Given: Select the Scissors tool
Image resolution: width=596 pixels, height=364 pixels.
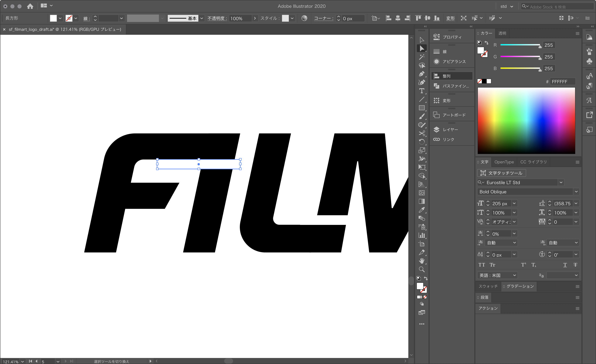Looking at the screenshot, I should [x=422, y=133].
